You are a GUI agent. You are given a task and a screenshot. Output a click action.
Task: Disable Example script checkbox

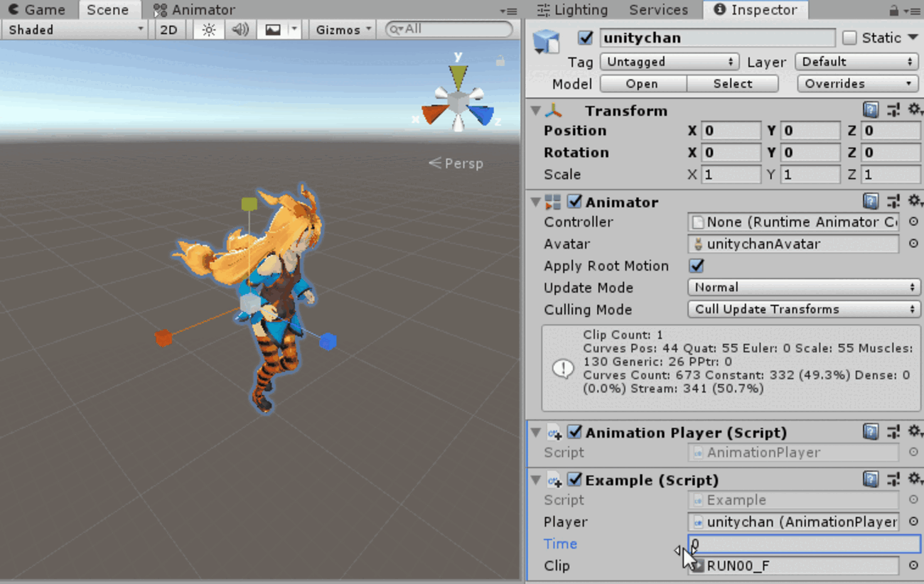[x=574, y=480]
